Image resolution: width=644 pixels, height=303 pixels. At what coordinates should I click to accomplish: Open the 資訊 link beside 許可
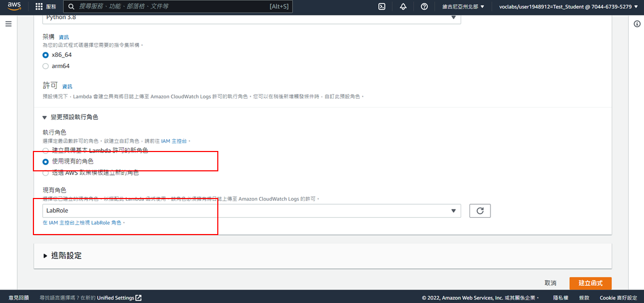pyautogui.click(x=67, y=86)
